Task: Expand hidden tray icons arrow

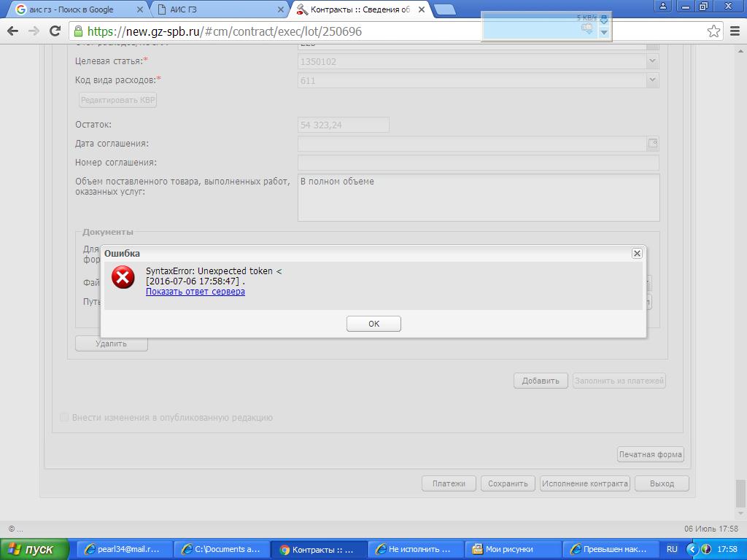Action: point(693,550)
